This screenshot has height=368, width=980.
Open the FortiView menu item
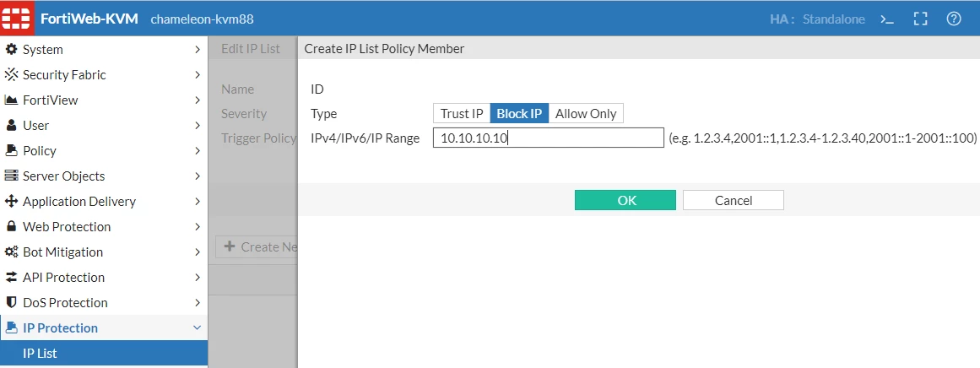[104, 100]
